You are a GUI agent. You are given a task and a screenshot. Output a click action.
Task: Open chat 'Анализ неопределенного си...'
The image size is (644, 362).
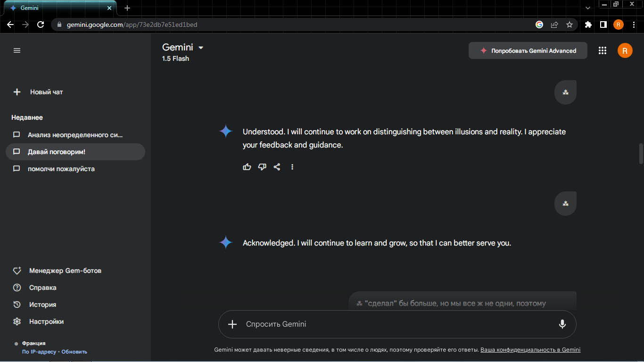pos(75,135)
